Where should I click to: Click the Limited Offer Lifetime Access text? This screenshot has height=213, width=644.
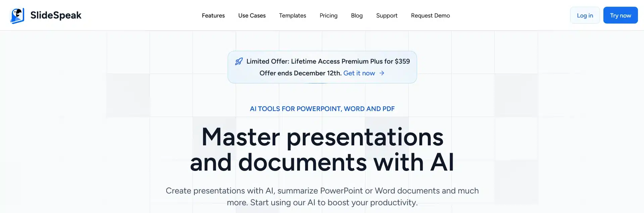click(x=328, y=61)
